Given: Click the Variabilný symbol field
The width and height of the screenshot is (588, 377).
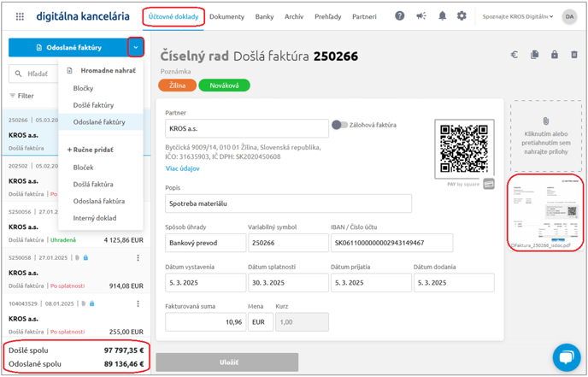Looking at the screenshot, I should pos(288,243).
